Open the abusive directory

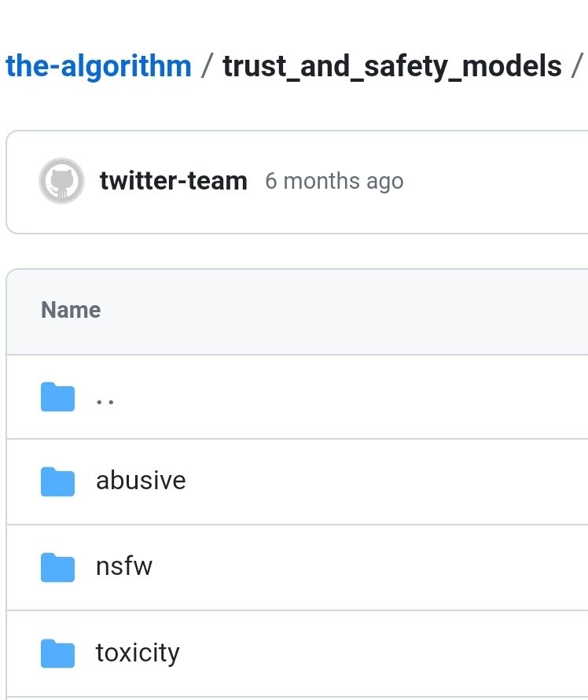(141, 481)
